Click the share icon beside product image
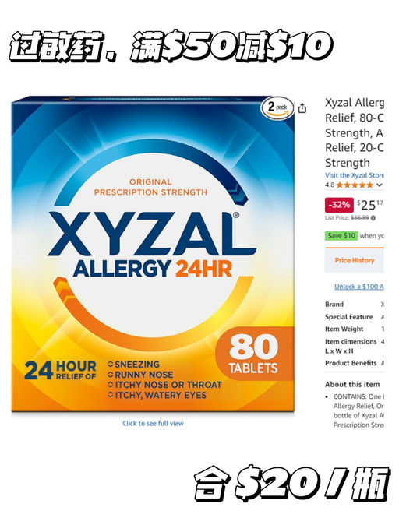399x532 pixels. tap(302, 108)
